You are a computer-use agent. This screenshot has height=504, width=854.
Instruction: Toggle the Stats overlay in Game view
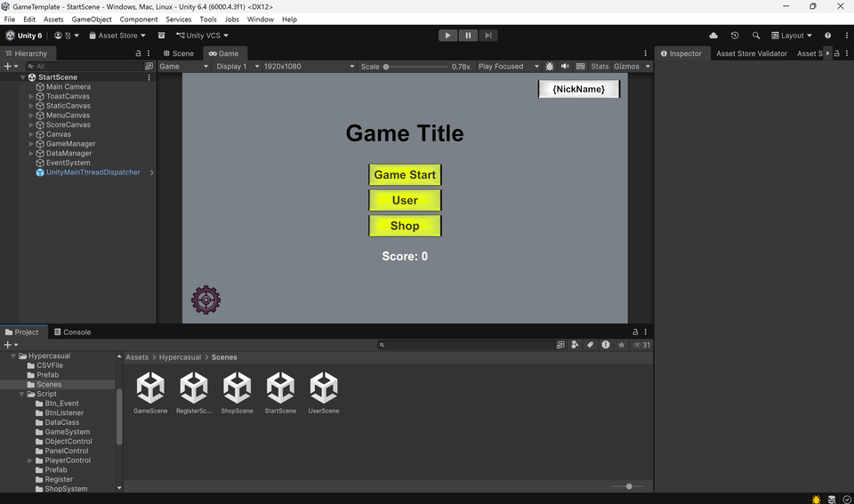coord(600,67)
